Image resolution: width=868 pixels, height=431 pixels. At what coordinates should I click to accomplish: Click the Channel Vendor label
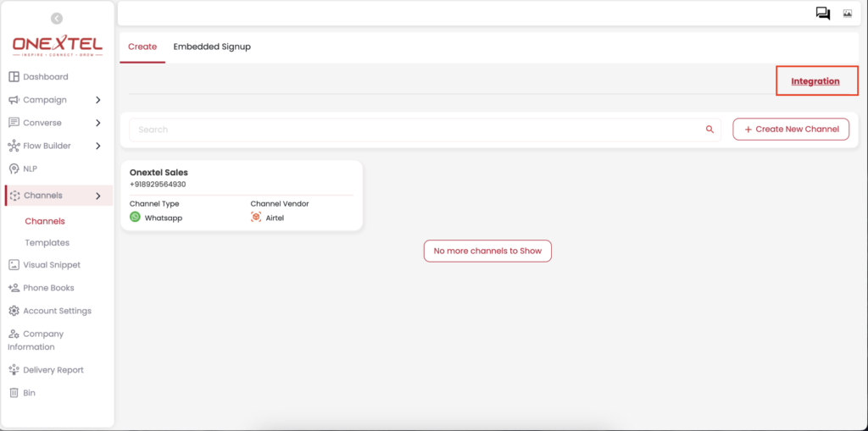click(x=280, y=203)
